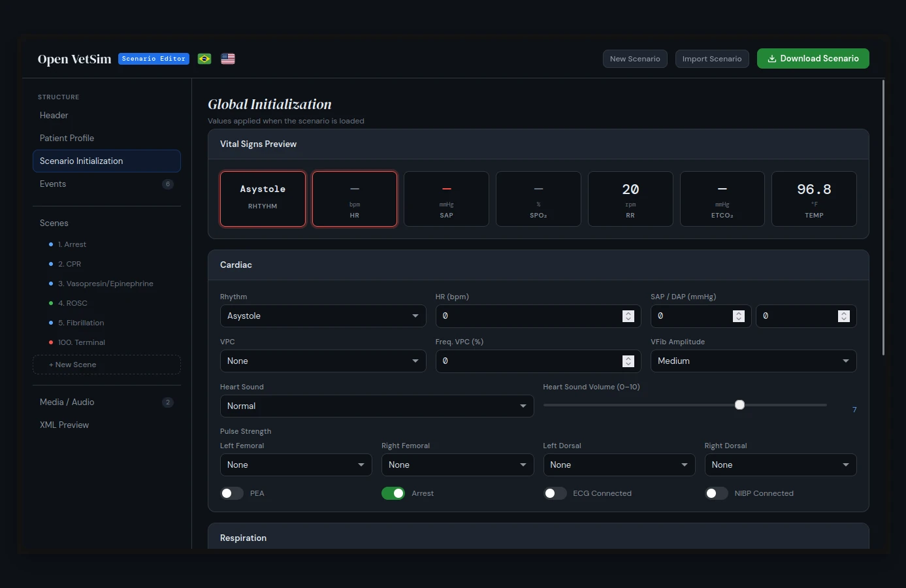The width and height of the screenshot is (906, 588).
Task: Click the Asystole rhythm preview tile
Action: click(x=263, y=199)
